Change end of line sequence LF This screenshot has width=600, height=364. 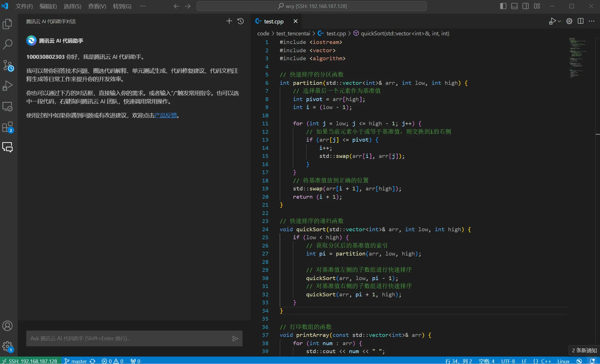pyautogui.click(x=524, y=361)
